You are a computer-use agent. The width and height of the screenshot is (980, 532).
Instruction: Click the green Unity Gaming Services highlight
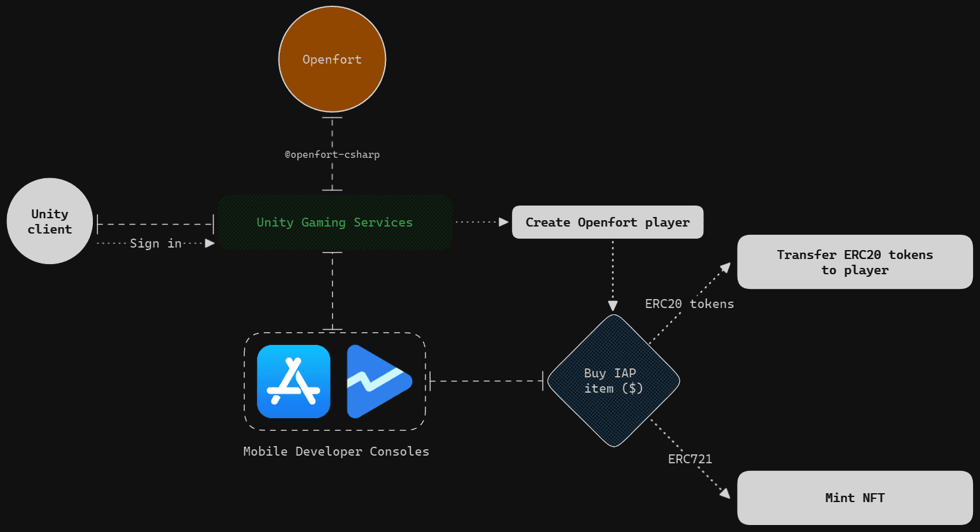click(334, 222)
